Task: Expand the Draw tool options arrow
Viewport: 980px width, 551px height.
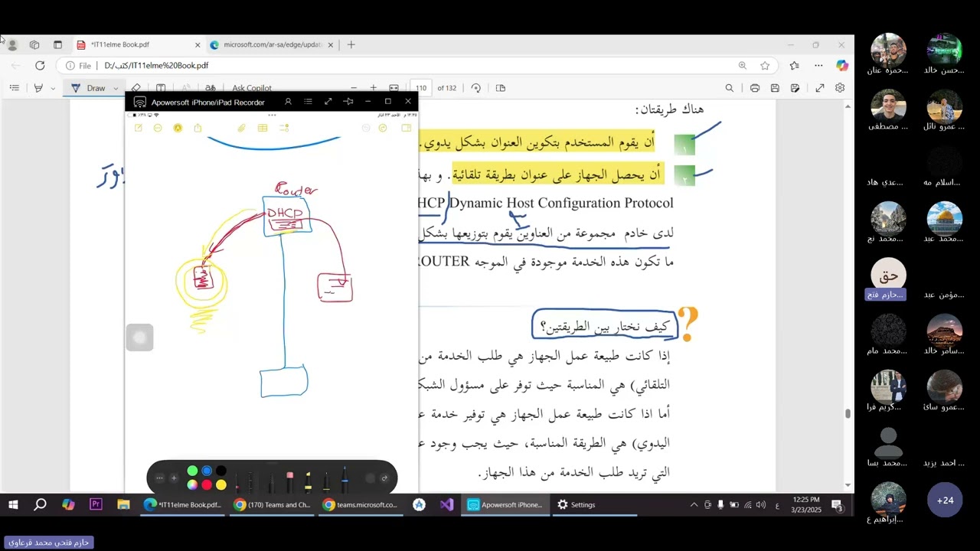Action: (116, 88)
